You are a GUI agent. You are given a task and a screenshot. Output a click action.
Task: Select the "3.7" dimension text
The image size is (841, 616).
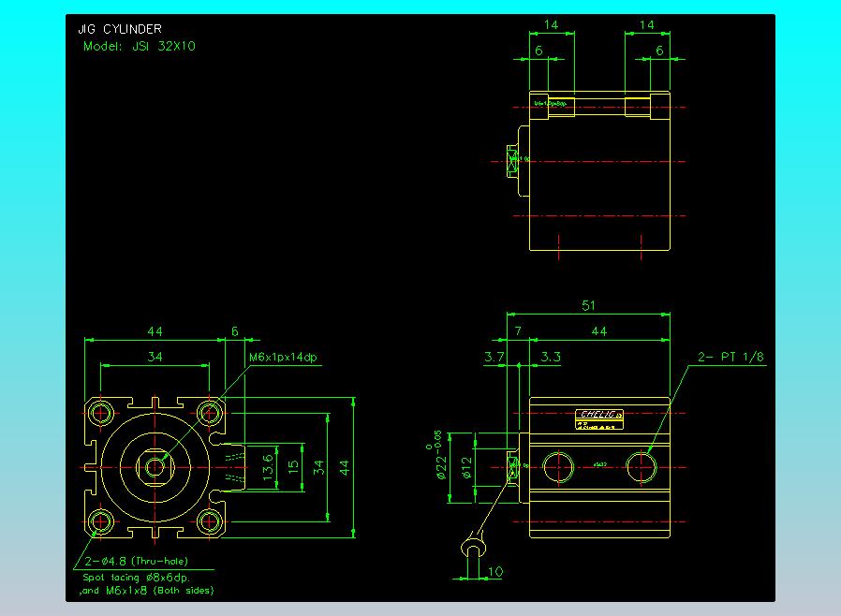[x=494, y=357]
